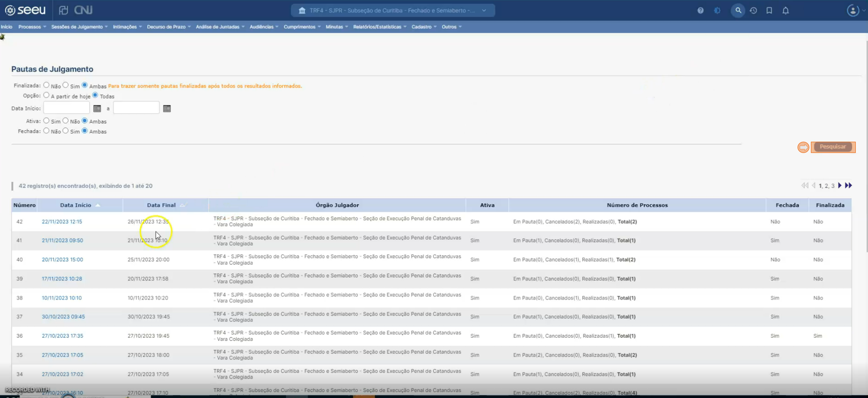This screenshot has width=868, height=398.
Task: Select Fechada Sim radio
Action: pyautogui.click(x=65, y=131)
